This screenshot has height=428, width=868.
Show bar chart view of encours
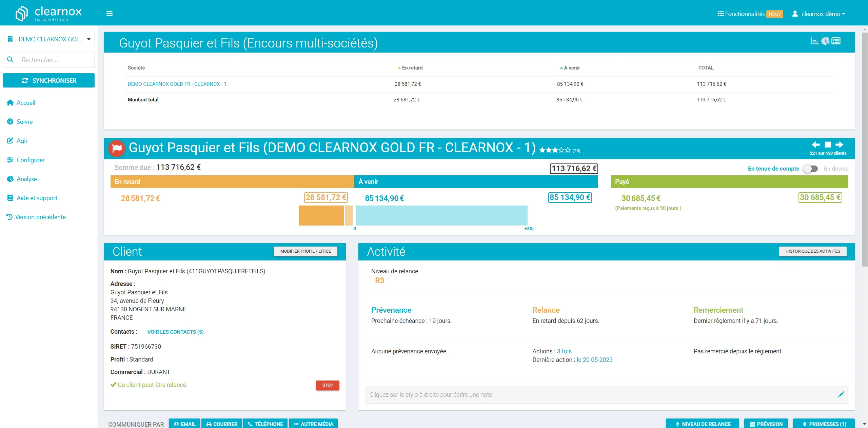click(x=814, y=41)
